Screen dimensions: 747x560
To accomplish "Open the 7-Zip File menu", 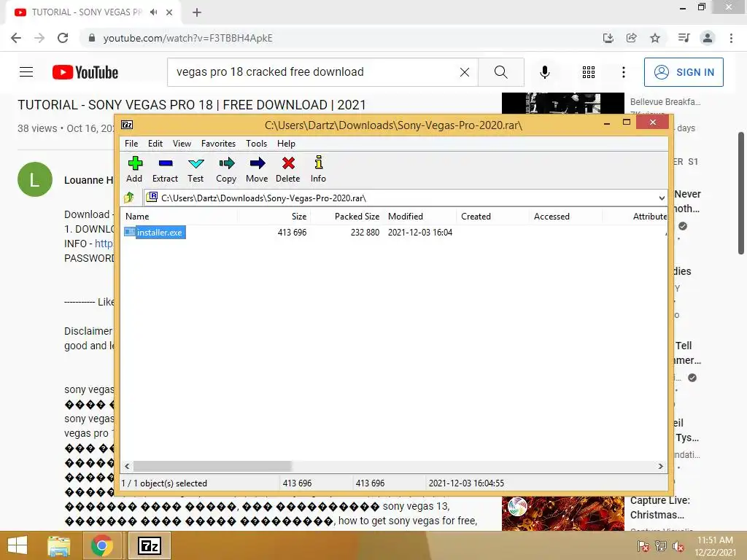I will pyautogui.click(x=131, y=144).
